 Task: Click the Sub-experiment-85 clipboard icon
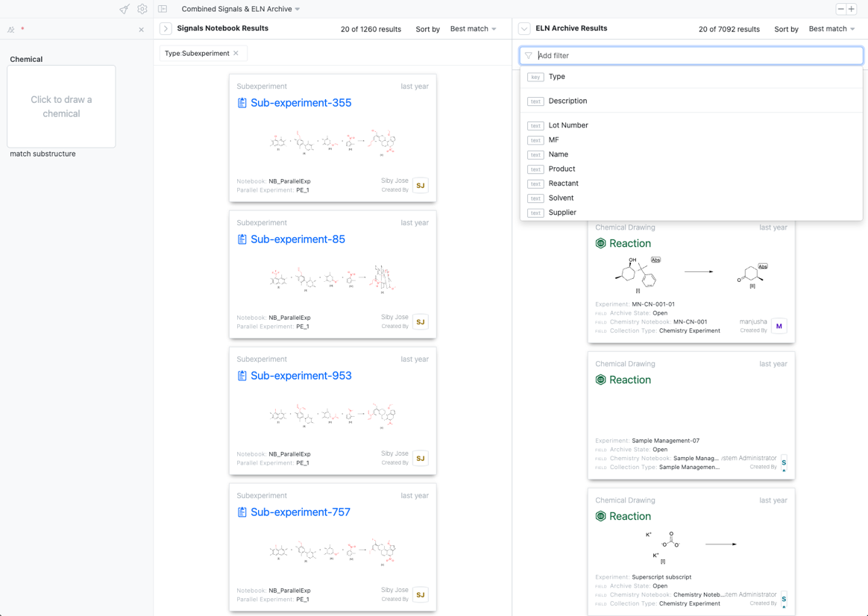[x=242, y=239]
